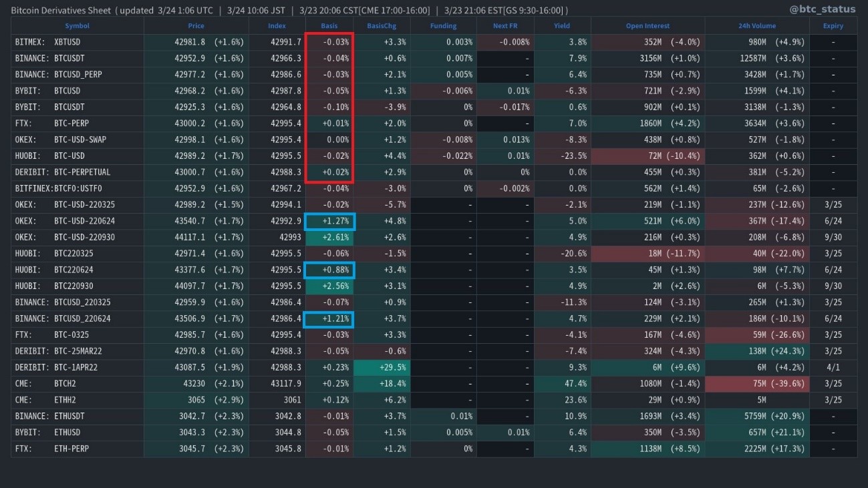
Task: Click the +18.4% basis change value
Action: (x=394, y=384)
